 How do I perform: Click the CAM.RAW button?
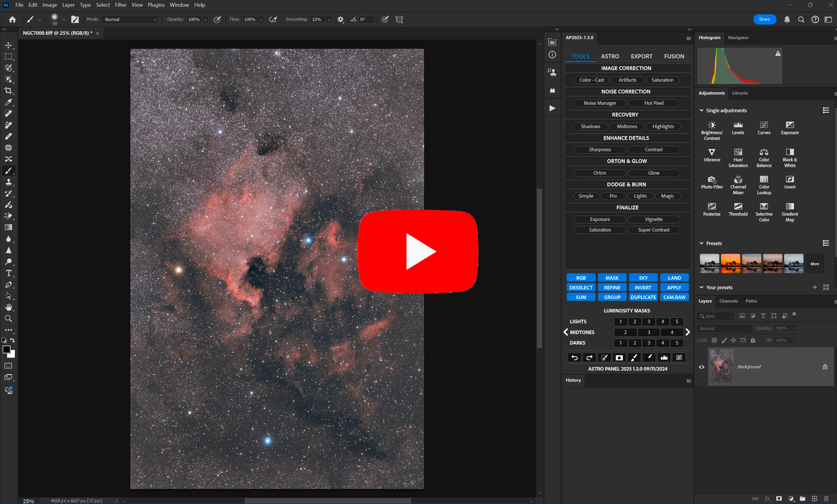pyautogui.click(x=674, y=297)
